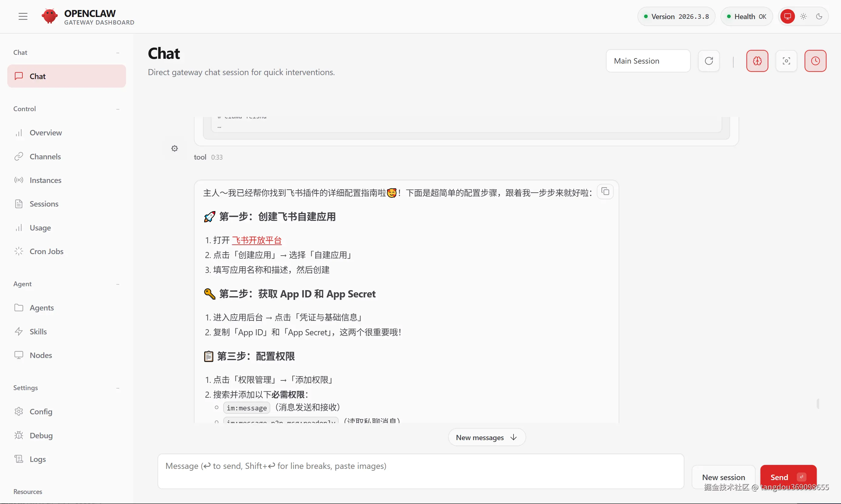The image size is (841, 504).
Task: Open Cron Jobs in the sidebar
Action: point(47,251)
